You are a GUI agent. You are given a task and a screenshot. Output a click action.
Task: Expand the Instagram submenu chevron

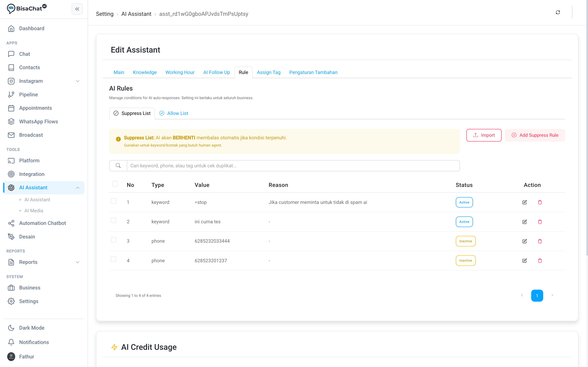77,81
